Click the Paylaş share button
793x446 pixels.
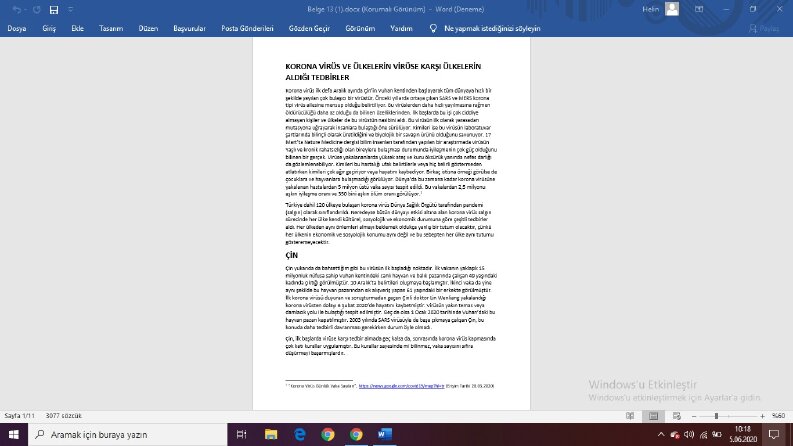point(764,29)
